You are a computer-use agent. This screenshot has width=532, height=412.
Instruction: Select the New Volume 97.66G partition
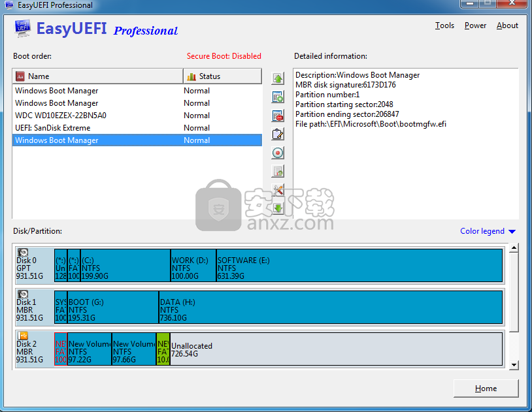click(134, 349)
